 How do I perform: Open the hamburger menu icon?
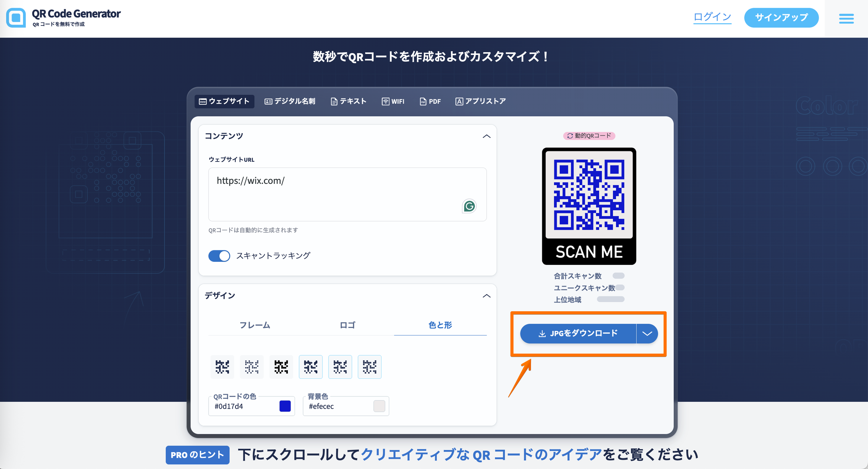tap(846, 19)
